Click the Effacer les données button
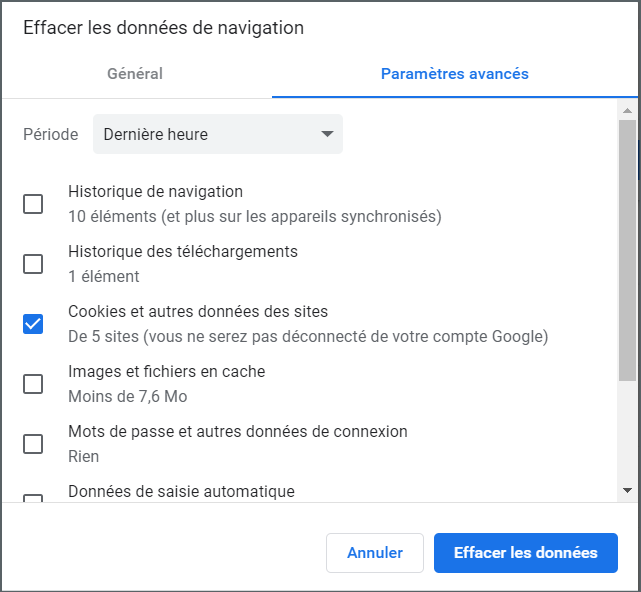Image resolution: width=641 pixels, height=592 pixels. coord(526,553)
